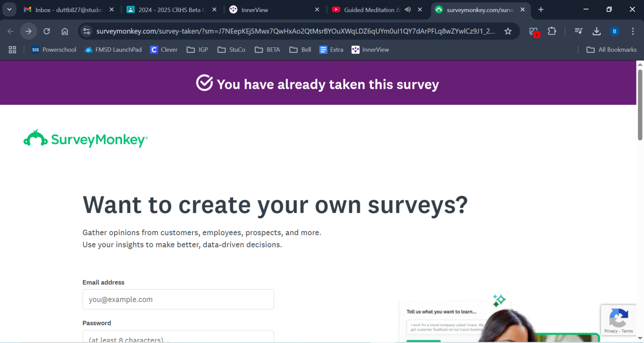Open the Extra docs bookmark
Viewport: 644px width, 343px height.
point(332,50)
